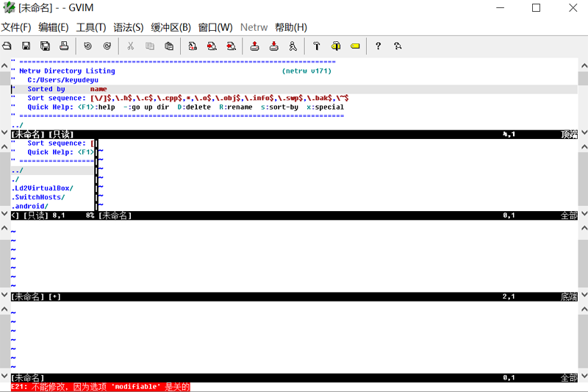Click the Help question mark icon

[x=378, y=46]
